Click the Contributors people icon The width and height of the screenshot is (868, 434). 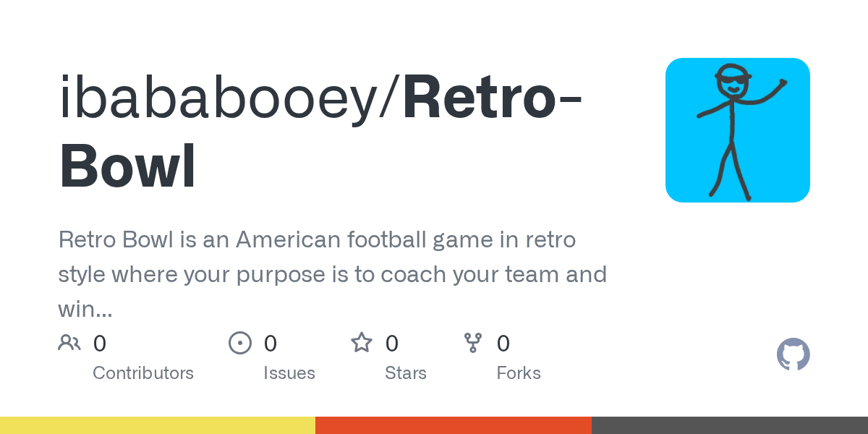coord(69,343)
